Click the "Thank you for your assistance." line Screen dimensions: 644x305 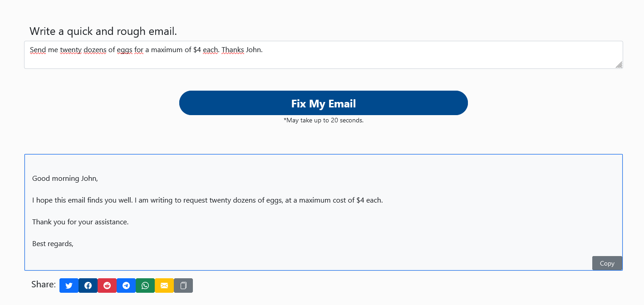(x=80, y=222)
